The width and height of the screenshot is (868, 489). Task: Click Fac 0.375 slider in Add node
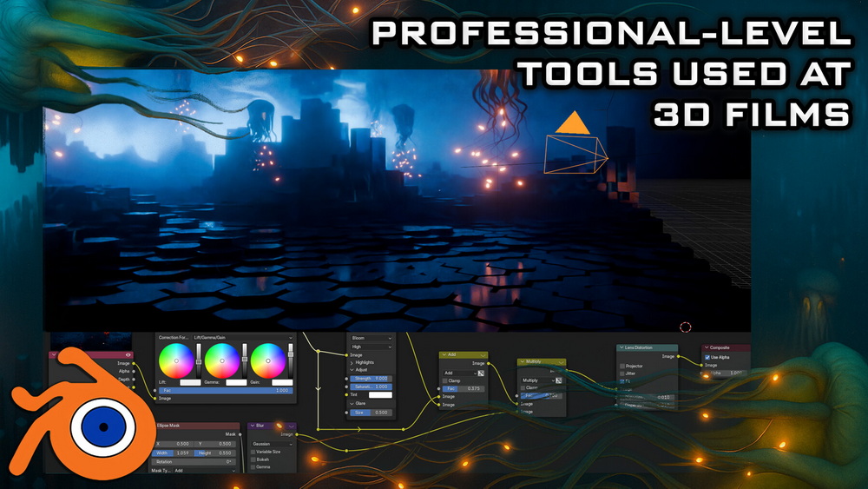tap(464, 389)
